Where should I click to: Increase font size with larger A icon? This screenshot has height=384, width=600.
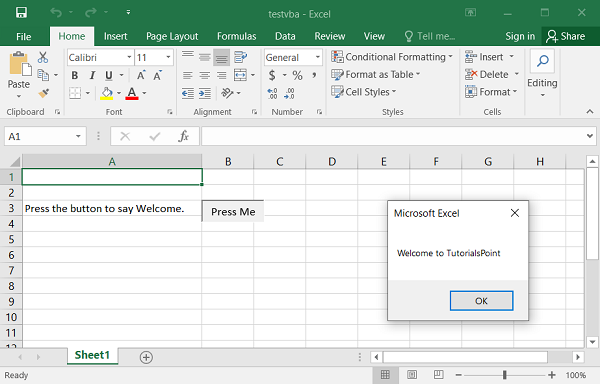pyautogui.click(x=141, y=75)
